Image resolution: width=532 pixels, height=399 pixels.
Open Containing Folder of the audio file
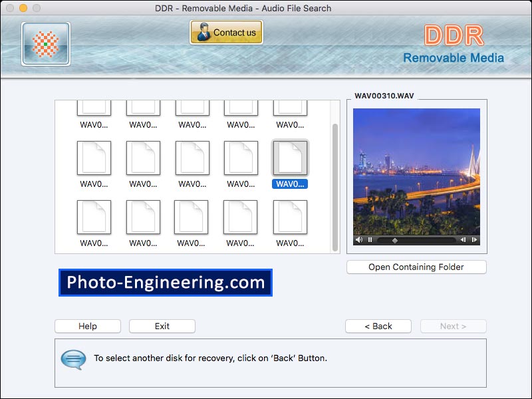coord(416,267)
